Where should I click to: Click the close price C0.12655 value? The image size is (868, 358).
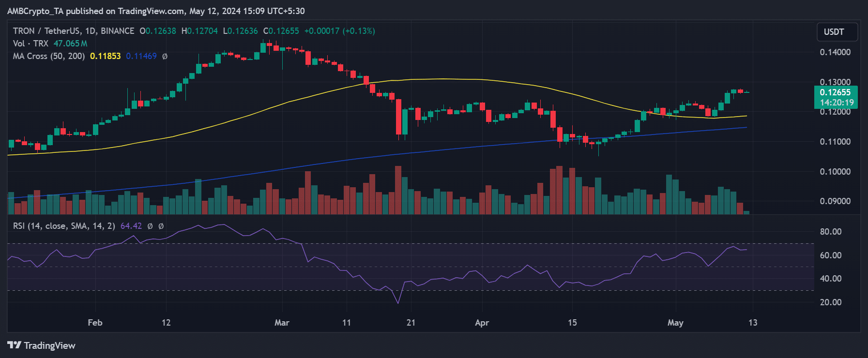click(281, 31)
